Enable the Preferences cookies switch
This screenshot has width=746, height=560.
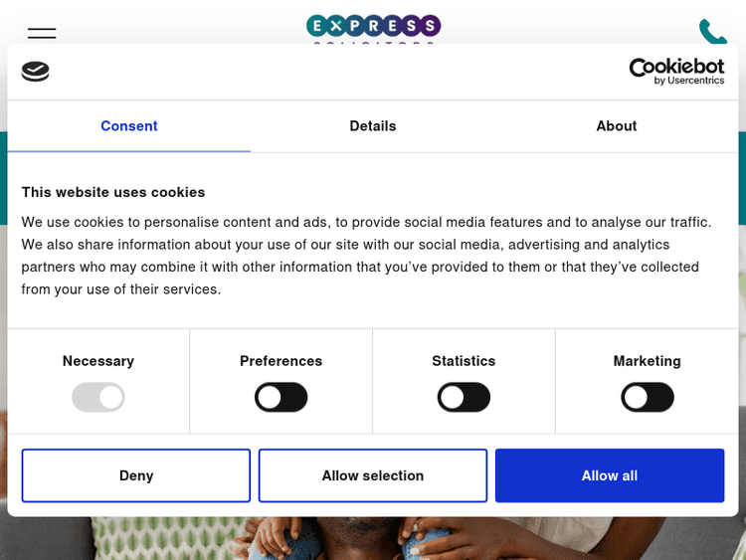(281, 398)
